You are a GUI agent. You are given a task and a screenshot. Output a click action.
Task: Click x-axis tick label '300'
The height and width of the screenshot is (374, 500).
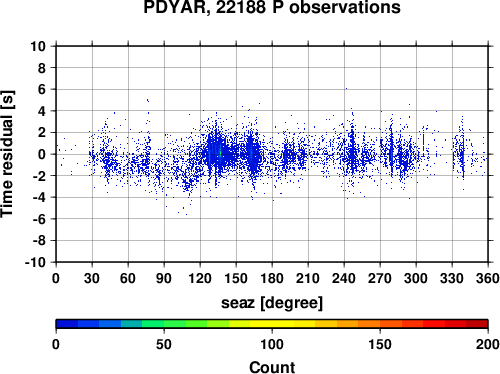click(416, 278)
